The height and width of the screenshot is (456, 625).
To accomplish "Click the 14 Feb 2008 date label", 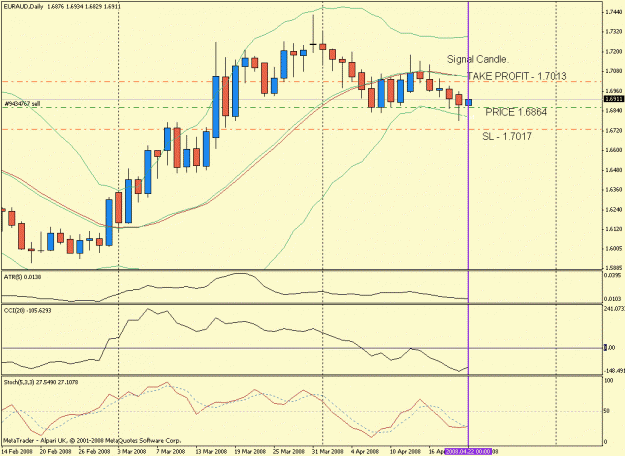I will [x=16, y=452].
